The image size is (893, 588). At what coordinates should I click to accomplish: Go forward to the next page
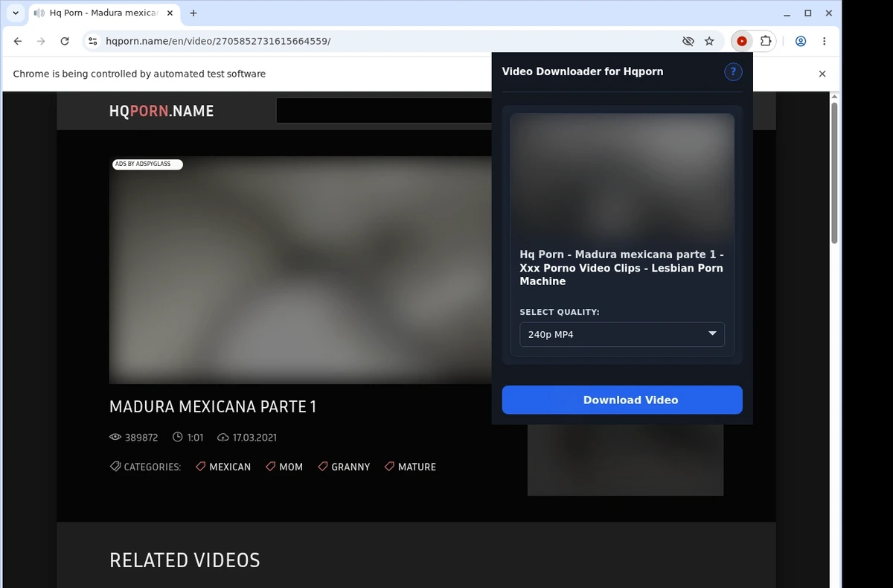click(x=41, y=42)
